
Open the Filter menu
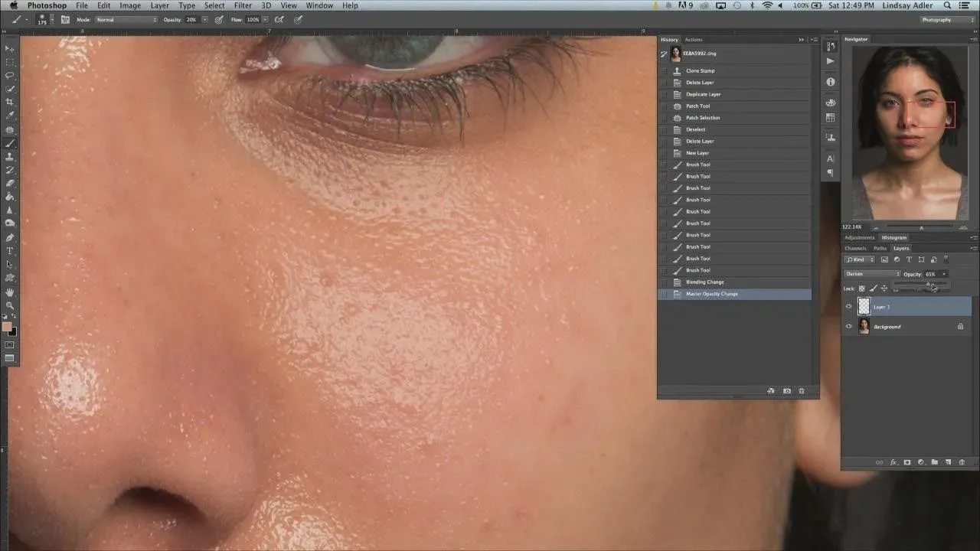pyautogui.click(x=243, y=5)
